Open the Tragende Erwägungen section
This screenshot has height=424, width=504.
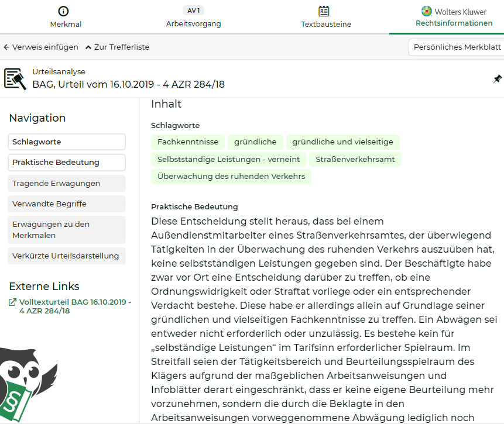point(66,183)
